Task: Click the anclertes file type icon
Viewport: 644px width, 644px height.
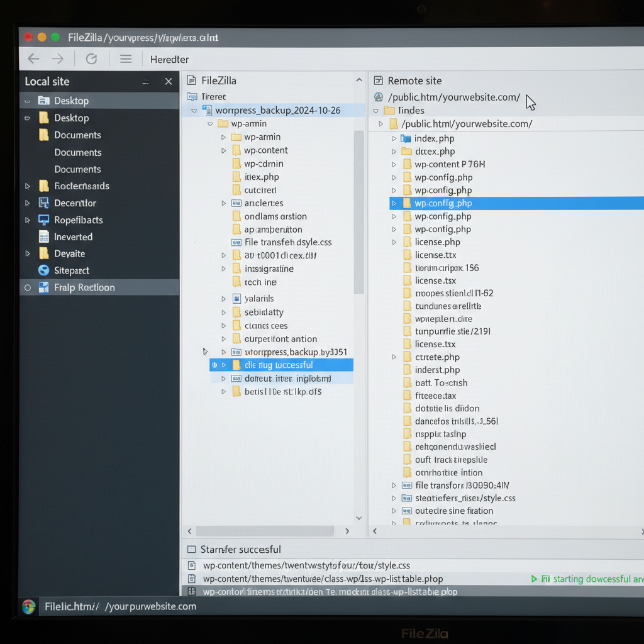Action: click(236, 203)
